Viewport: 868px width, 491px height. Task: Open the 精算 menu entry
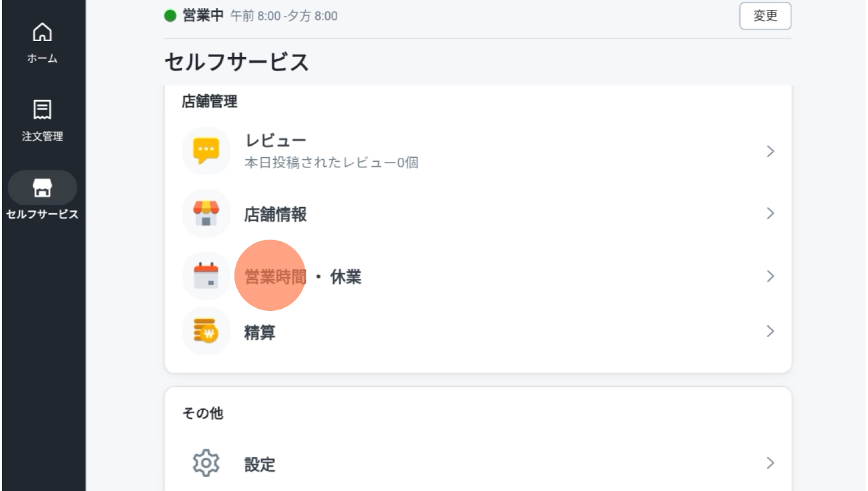tap(478, 331)
